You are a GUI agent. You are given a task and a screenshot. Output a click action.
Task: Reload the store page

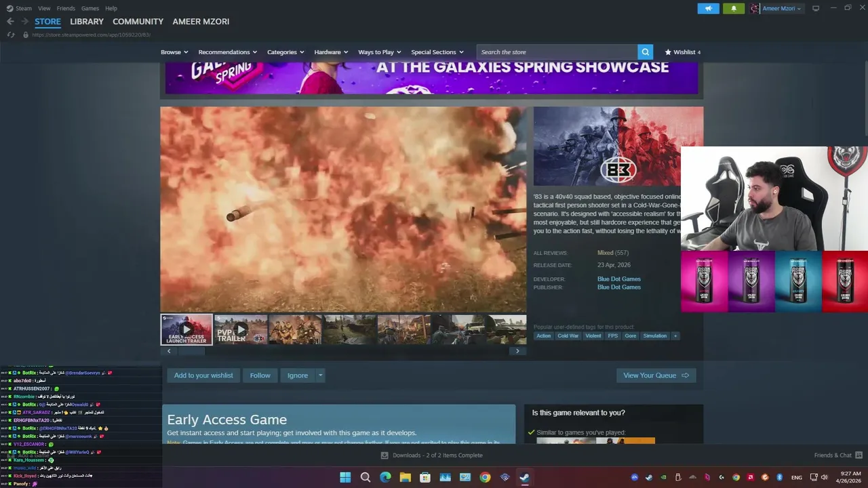point(11,35)
